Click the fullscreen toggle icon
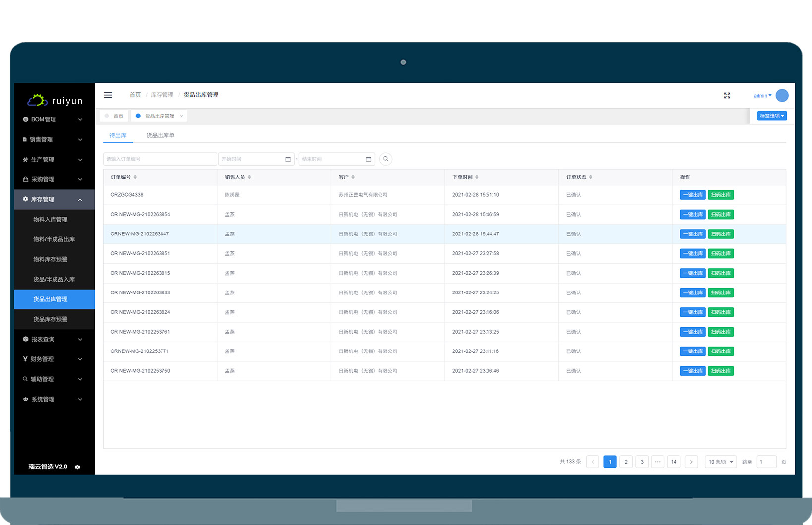Viewport: 812px width, 525px height. pyautogui.click(x=727, y=96)
